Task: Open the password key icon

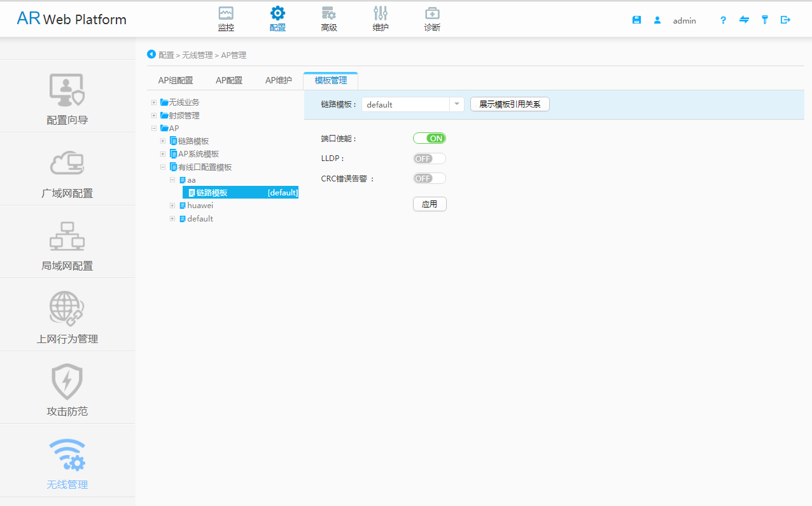Action: [x=764, y=20]
